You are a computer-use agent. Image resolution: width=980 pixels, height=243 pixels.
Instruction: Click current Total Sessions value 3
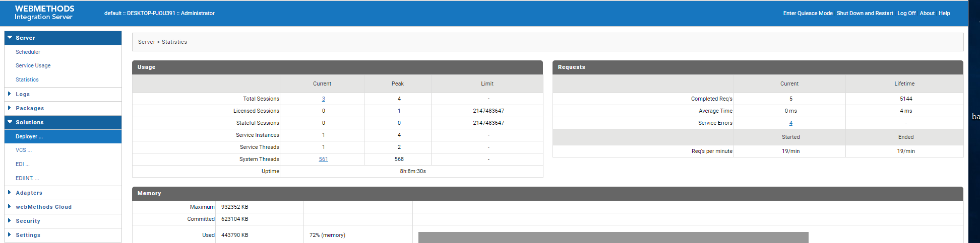(323, 99)
